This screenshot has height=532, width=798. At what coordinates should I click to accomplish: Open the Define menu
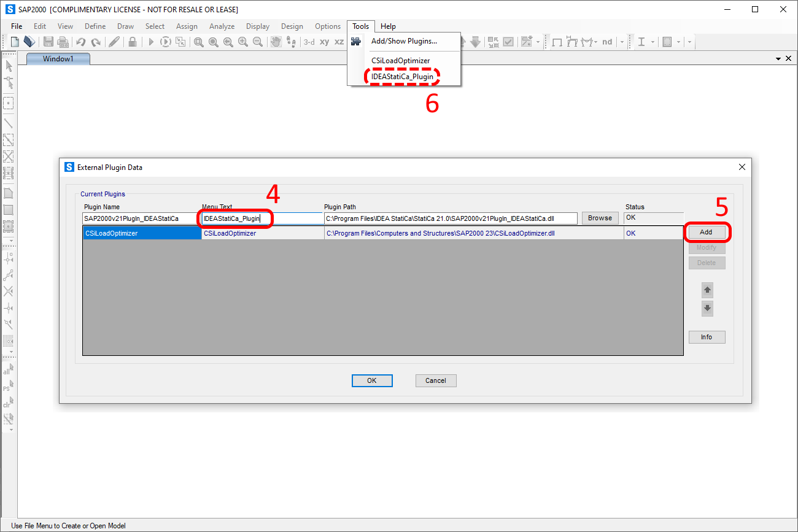point(95,26)
